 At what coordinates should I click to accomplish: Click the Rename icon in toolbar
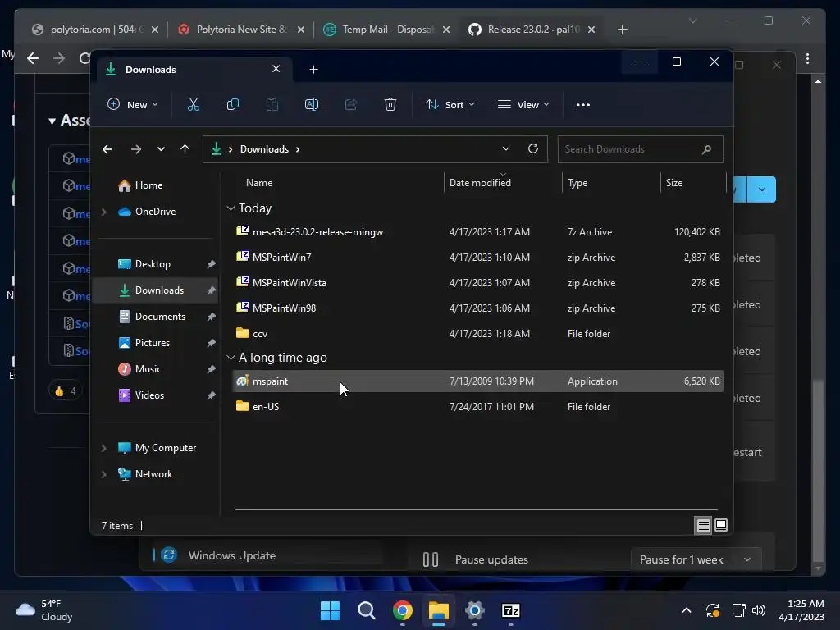[x=312, y=104]
